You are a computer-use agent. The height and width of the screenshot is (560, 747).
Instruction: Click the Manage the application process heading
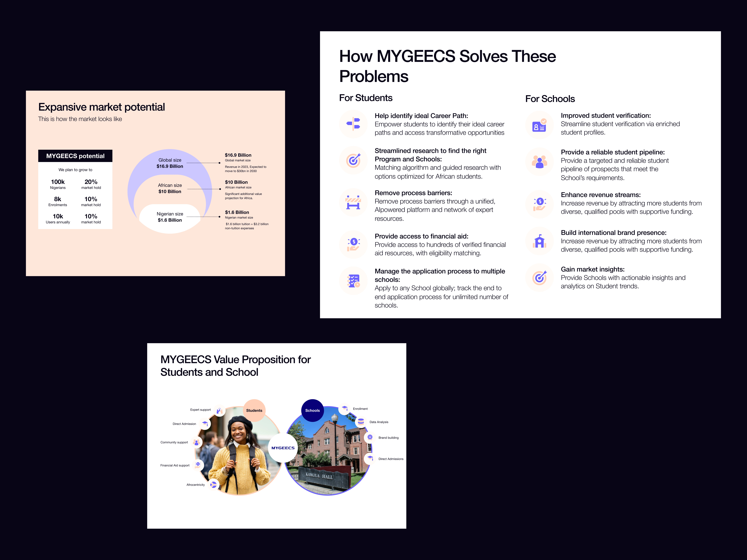(x=440, y=275)
